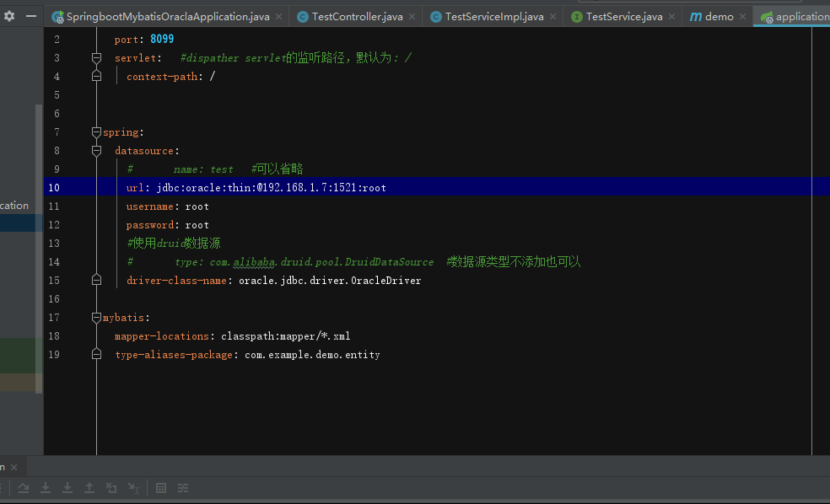Select the Step Over debug icon
Image resolution: width=830 pixels, height=504 pixels.
point(23,488)
